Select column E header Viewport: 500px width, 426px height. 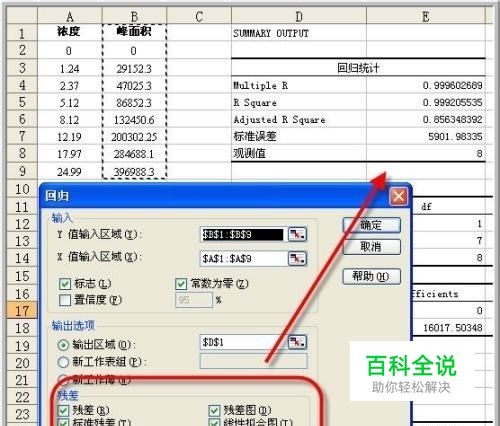point(426,16)
